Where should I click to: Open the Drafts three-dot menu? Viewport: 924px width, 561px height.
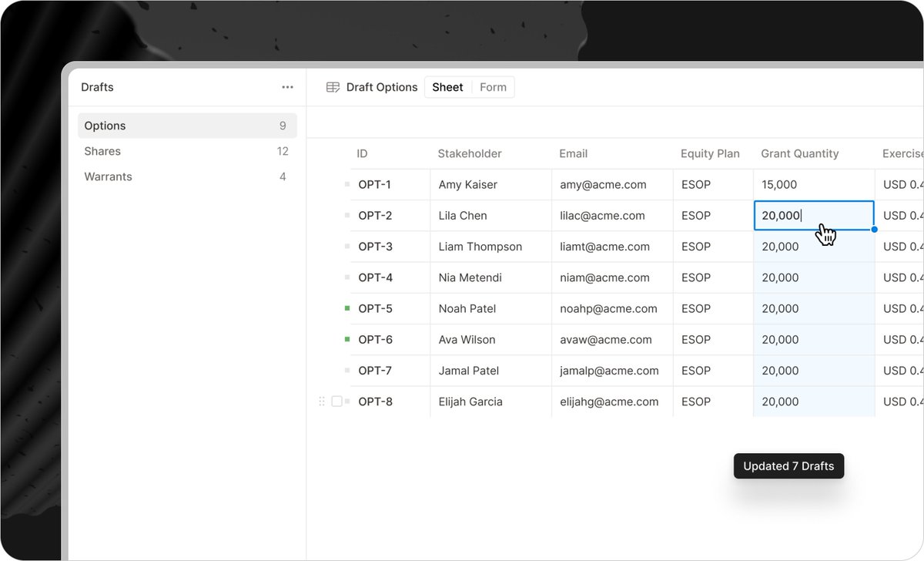(287, 87)
